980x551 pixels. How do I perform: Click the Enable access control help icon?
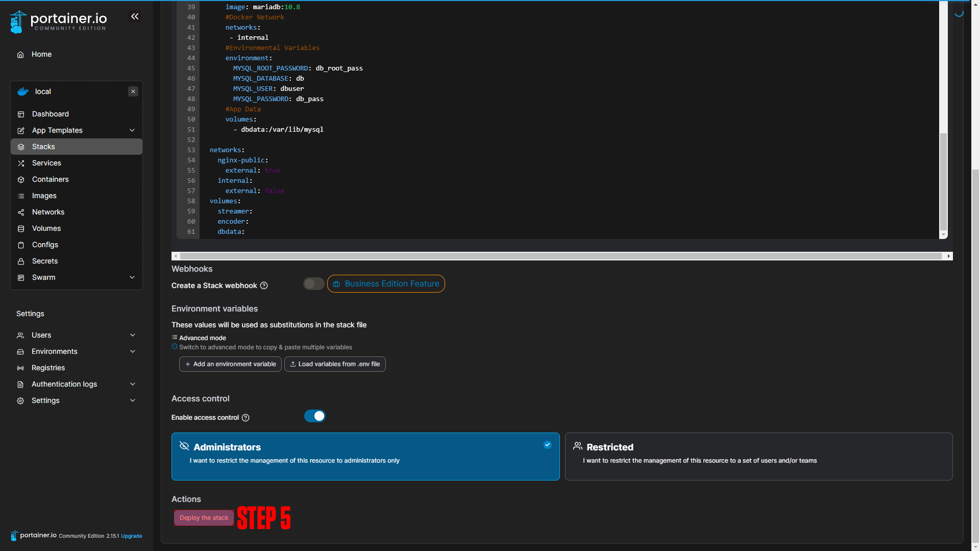coord(246,418)
